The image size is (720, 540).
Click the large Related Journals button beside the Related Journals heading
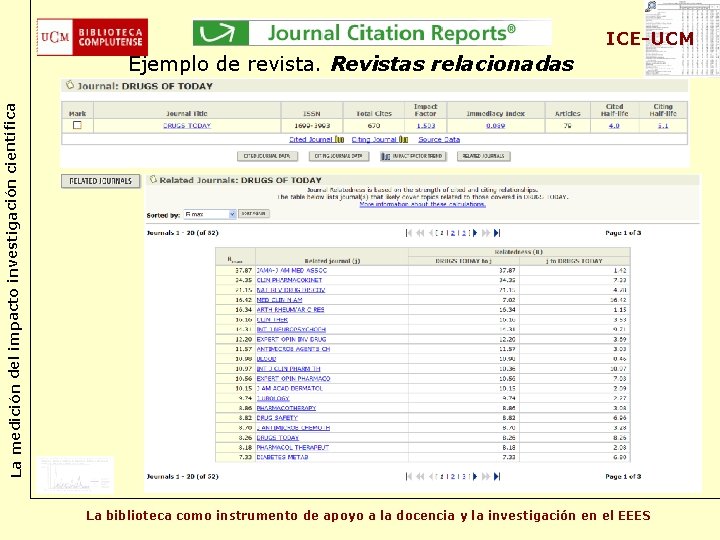[101, 181]
